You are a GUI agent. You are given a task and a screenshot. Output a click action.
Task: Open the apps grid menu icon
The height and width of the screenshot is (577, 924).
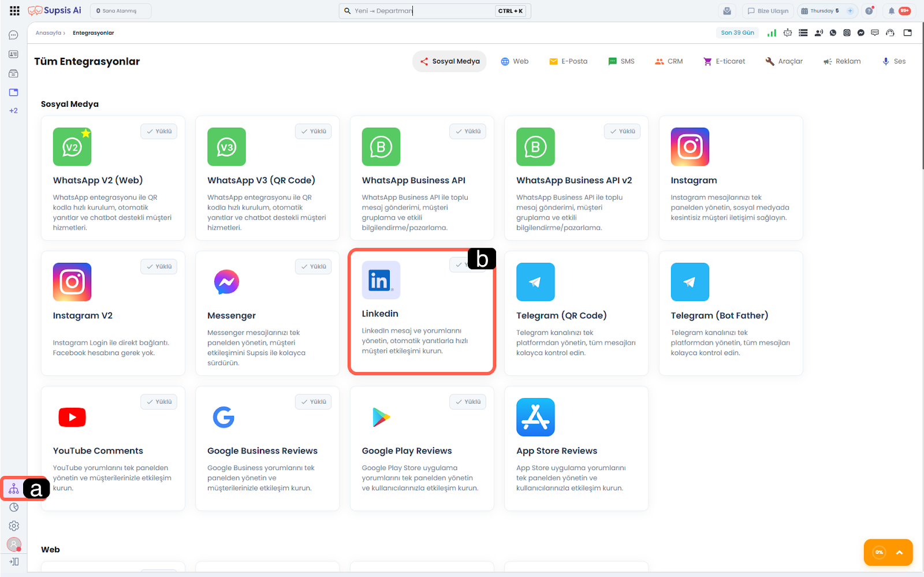[x=14, y=10]
